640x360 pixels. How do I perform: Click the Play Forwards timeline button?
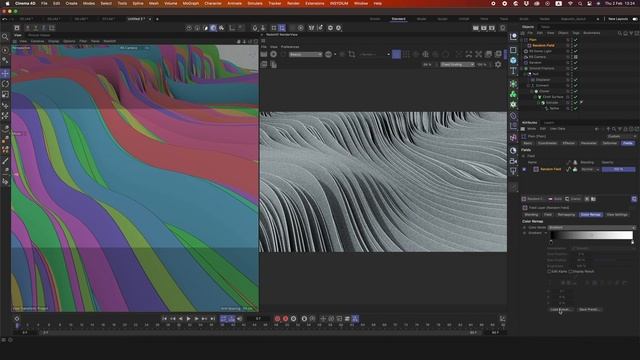[189, 318]
